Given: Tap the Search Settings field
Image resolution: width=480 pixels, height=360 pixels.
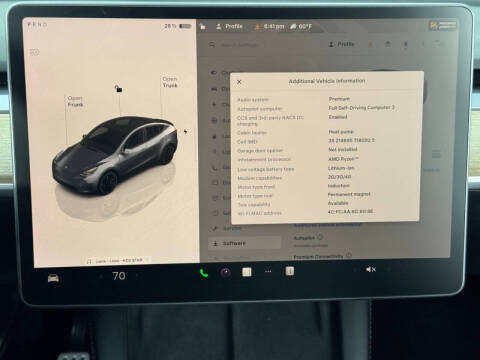Looking at the screenshot, I should pos(239,45).
